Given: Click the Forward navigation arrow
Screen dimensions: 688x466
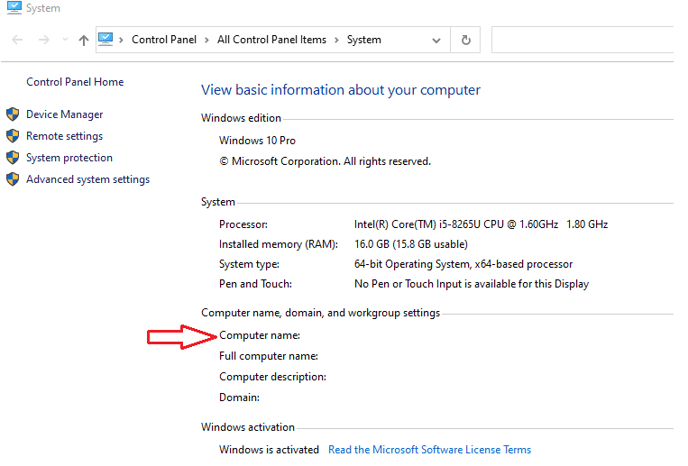Looking at the screenshot, I should click(x=44, y=40).
